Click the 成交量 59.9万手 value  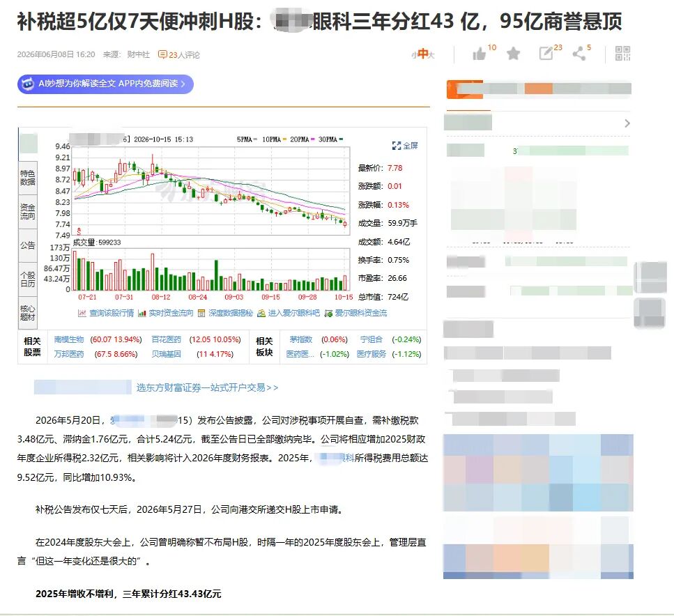click(x=402, y=223)
